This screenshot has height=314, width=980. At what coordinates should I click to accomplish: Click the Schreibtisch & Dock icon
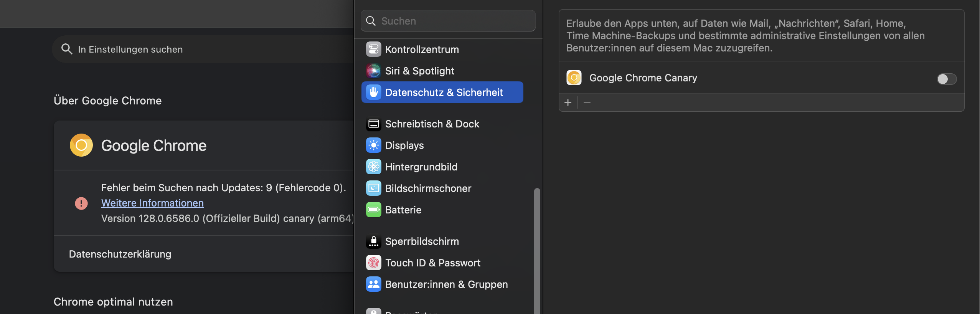[x=373, y=124]
